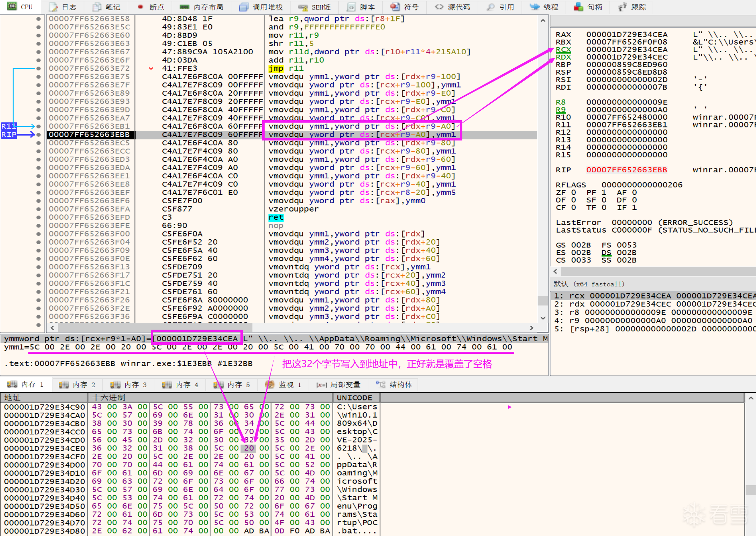Click the 调用堆栈 call stack icon
756x536 pixels.
(x=243, y=7)
